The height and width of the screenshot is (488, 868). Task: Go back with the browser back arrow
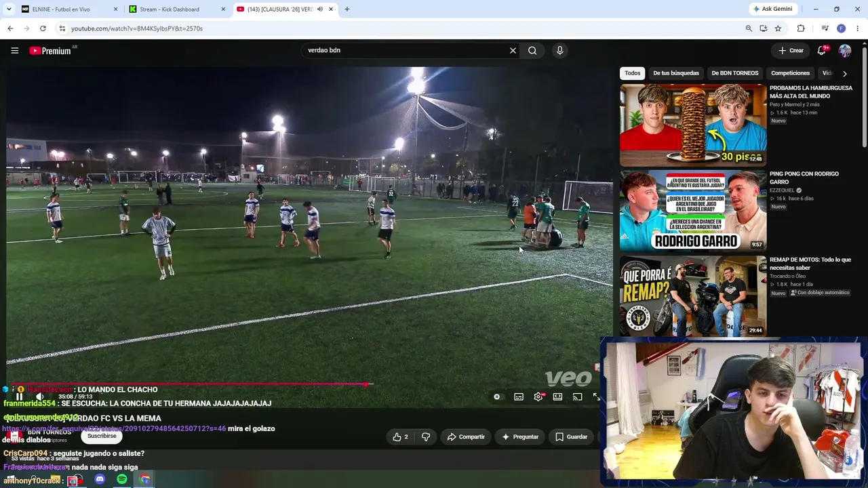10,28
